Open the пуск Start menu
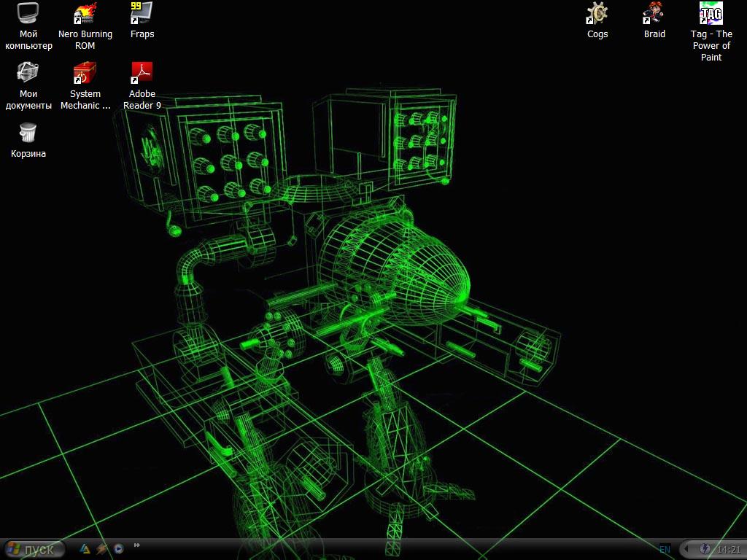The image size is (747, 560). pyautogui.click(x=34, y=549)
